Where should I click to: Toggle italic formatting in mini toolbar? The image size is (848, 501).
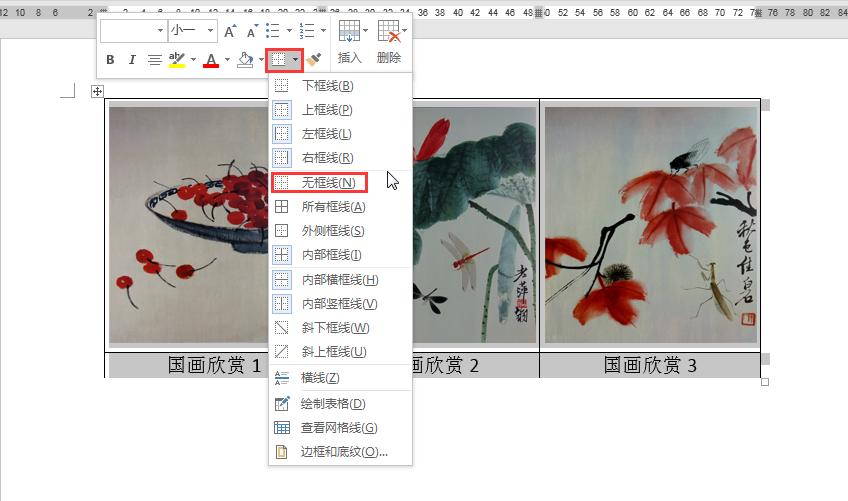tap(132, 60)
